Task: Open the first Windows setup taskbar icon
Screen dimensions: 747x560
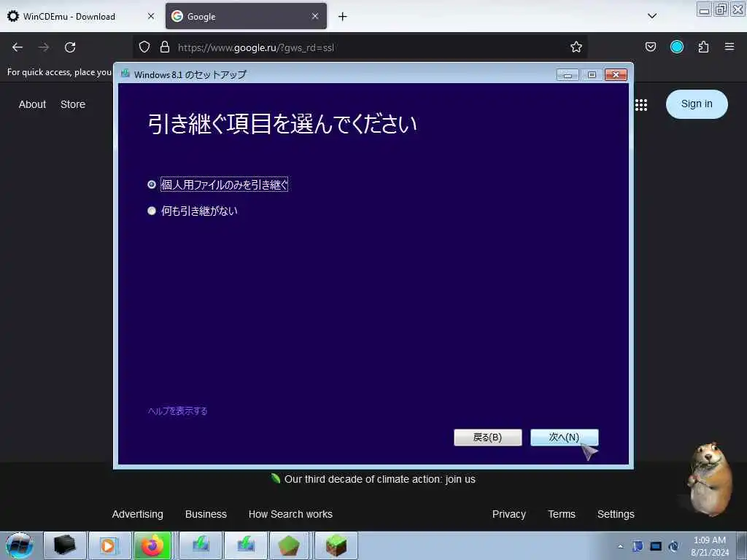Action: pyautogui.click(x=200, y=545)
